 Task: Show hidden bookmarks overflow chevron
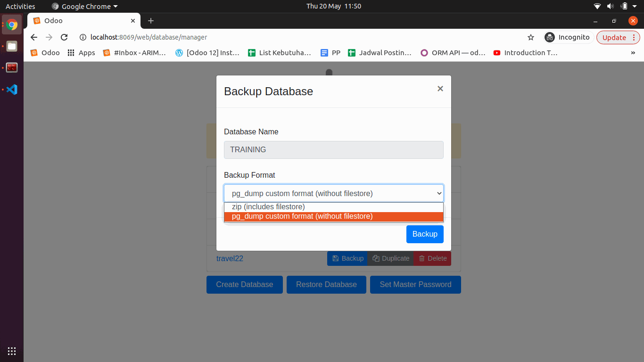[x=633, y=53]
